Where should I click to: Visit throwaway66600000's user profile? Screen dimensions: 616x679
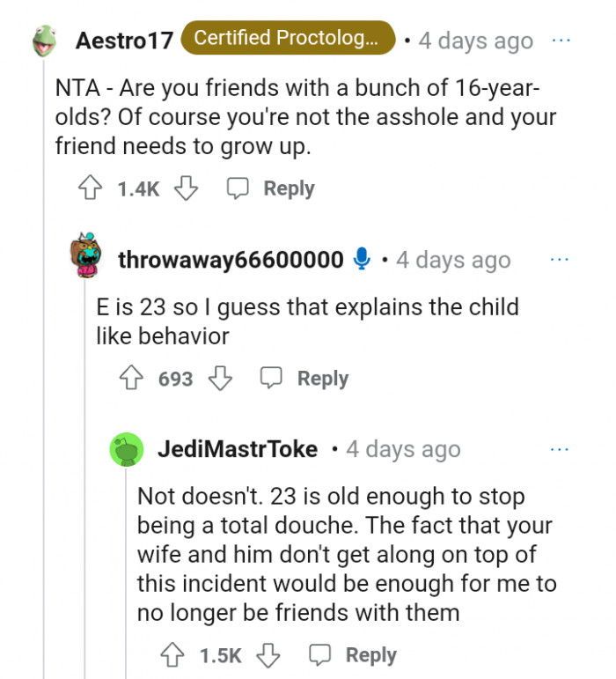[x=231, y=260]
